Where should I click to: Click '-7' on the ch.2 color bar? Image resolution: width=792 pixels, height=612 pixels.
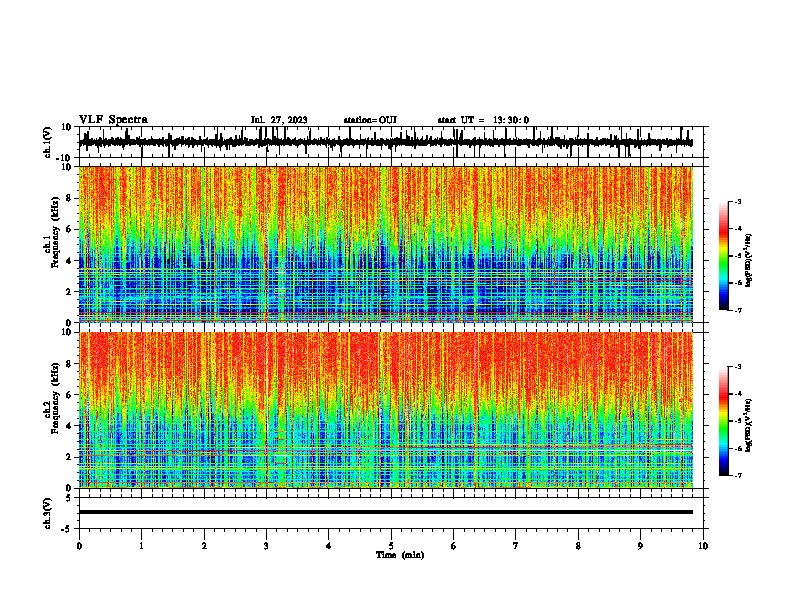[738, 475]
